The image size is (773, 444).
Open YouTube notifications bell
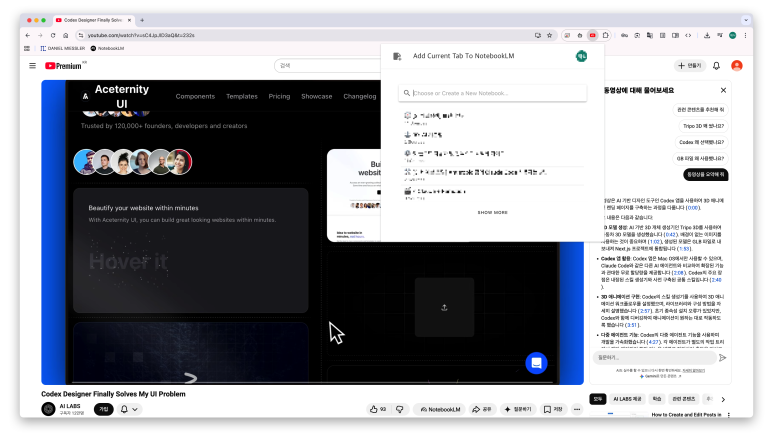pos(716,66)
